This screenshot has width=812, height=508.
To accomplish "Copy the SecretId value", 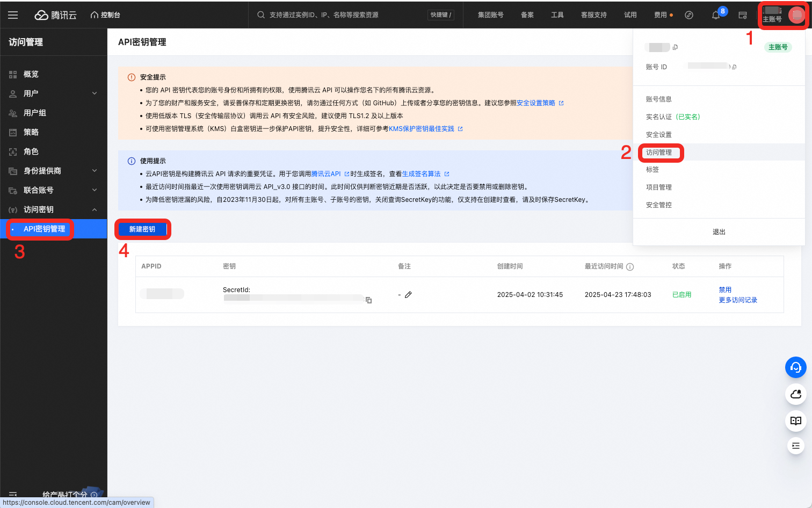I will (x=368, y=300).
